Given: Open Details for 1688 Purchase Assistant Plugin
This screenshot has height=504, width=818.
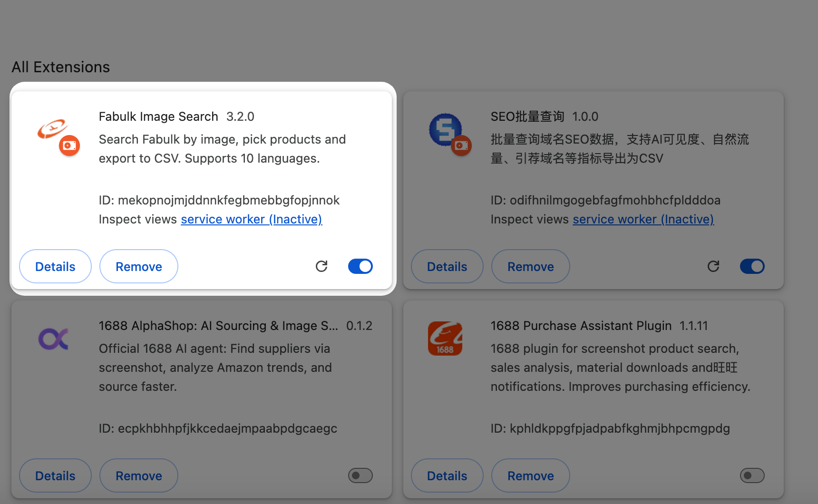Looking at the screenshot, I should coord(447,475).
